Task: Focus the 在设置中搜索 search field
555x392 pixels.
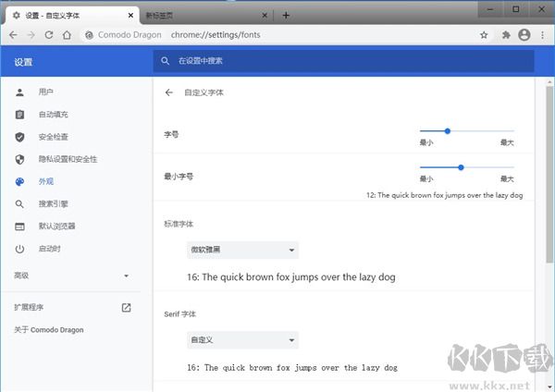Action: (x=343, y=61)
